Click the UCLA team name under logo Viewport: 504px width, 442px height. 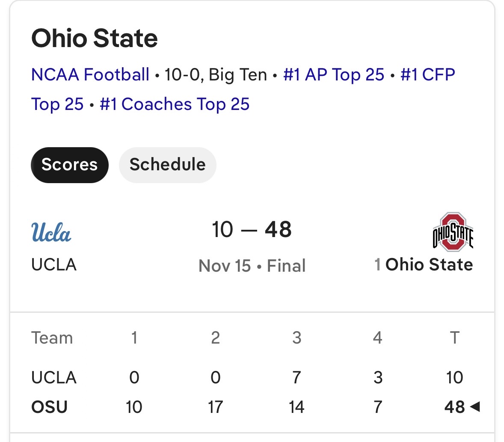point(54,265)
